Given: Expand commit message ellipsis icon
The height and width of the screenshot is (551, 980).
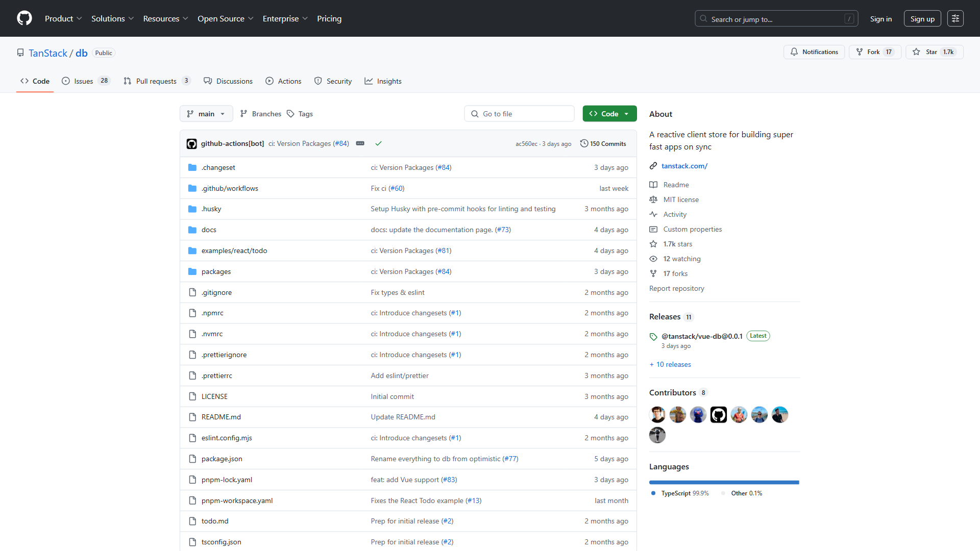Looking at the screenshot, I should tap(360, 143).
